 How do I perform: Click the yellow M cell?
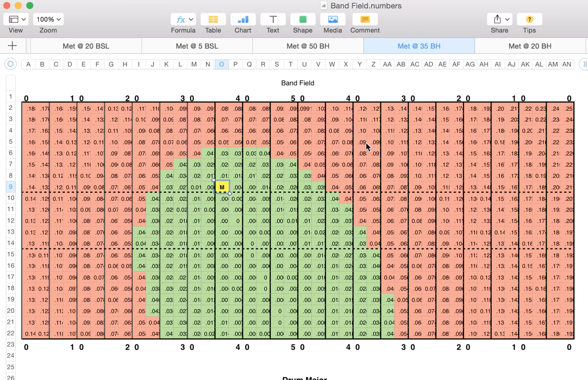coord(222,187)
